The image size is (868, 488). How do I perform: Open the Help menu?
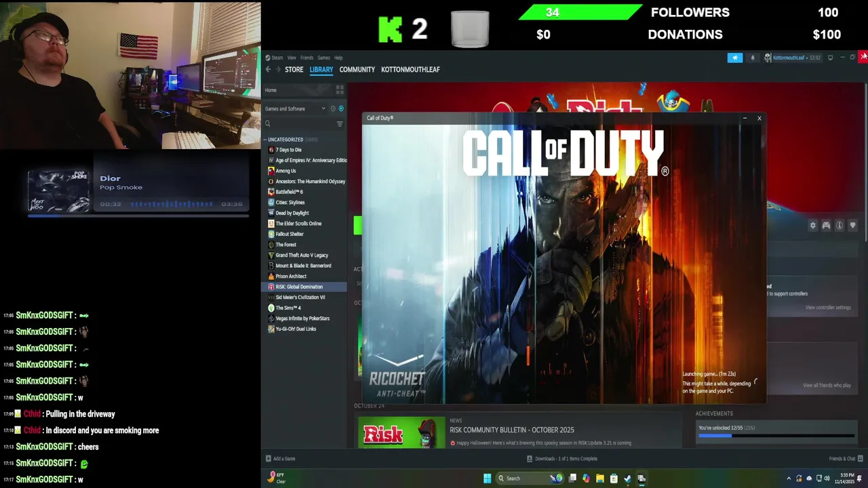click(x=338, y=58)
